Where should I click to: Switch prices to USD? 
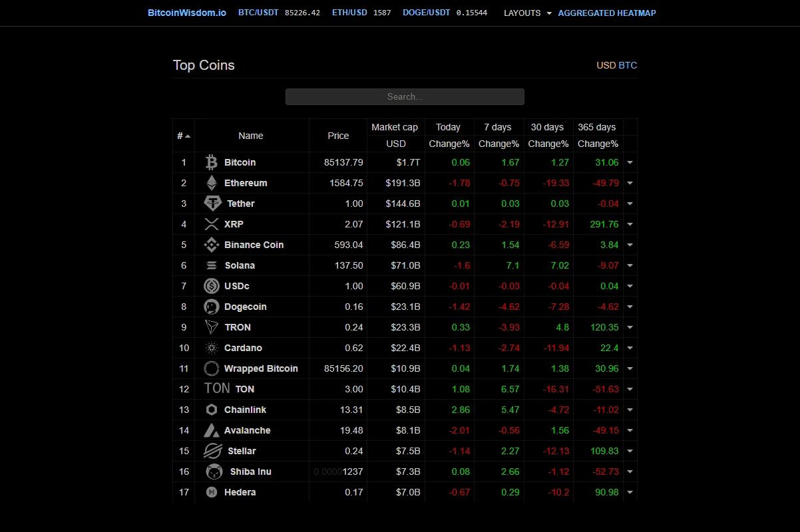pos(606,65)
